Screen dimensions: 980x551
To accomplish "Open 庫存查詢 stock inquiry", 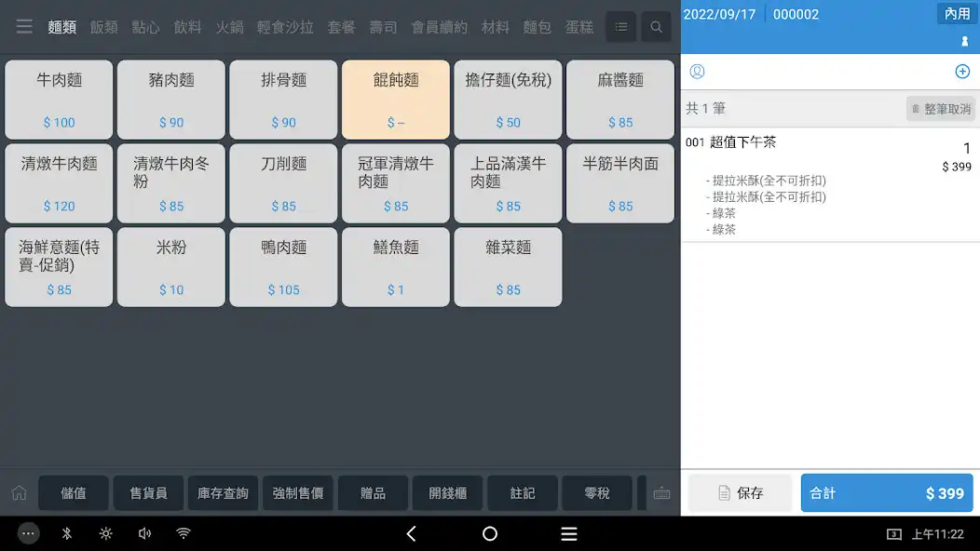I will 223,493.
